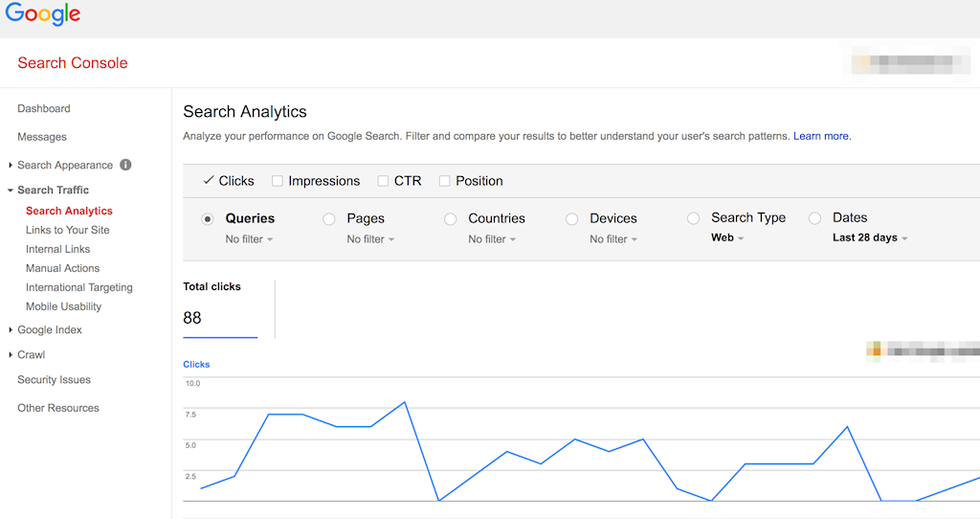980x519 pixels.
Task: Open the Web search type dropdown
Action: (x=727, y=237)
